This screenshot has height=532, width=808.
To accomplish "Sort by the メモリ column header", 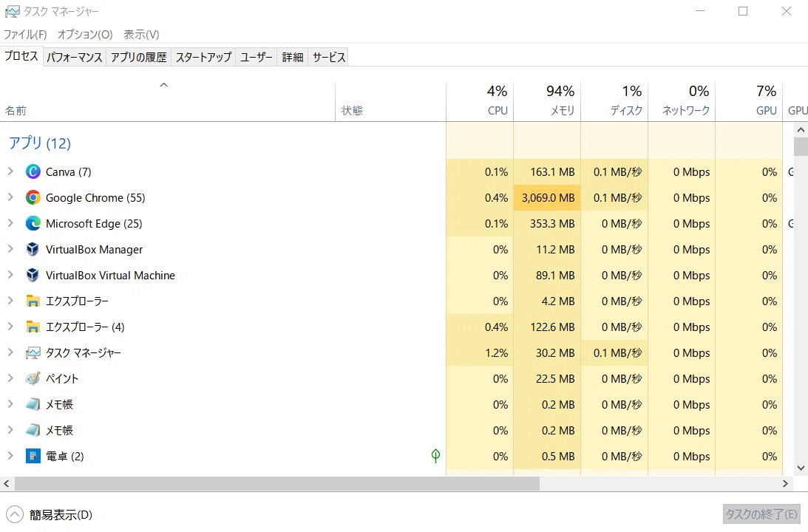I will pyautogui.click(x=547, y=101).
